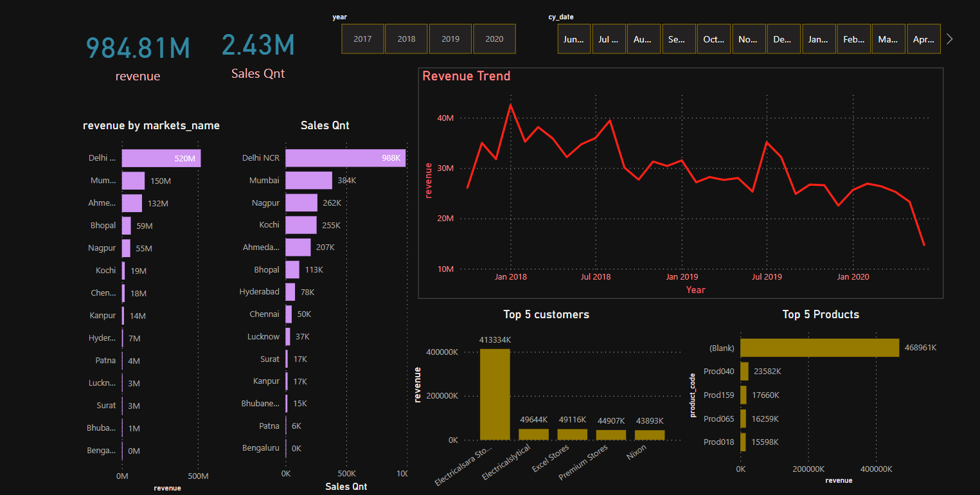The image size is (980, 495).
Task: Click the Top 5 Products chart title
Action: tap(821, 314)
